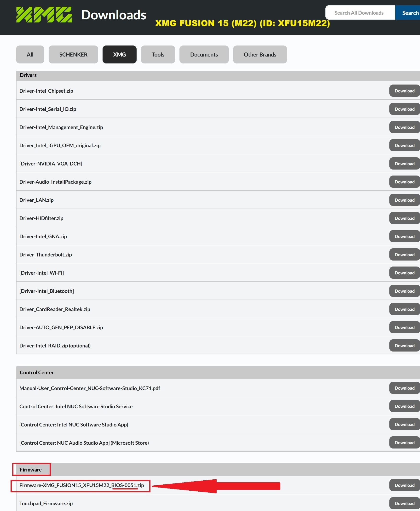The image size is (420, 511).
Task: Collapse the Firmware section header
Action: (218, 469)
